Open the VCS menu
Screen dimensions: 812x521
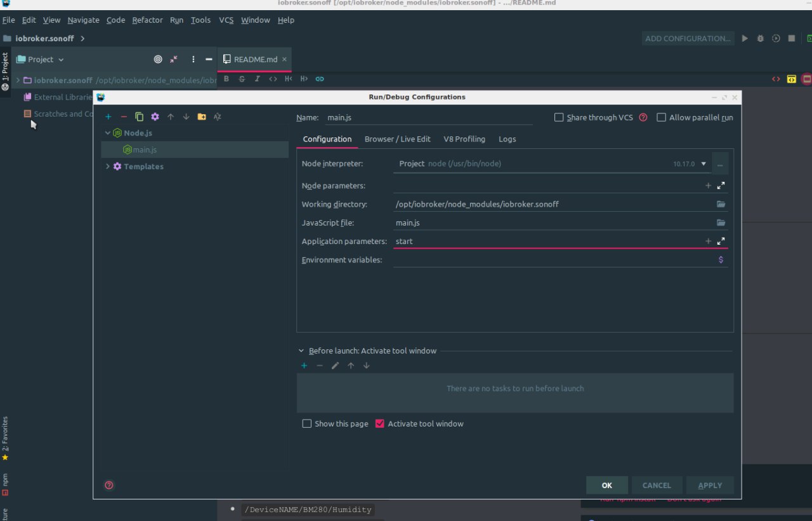(x=226, y=20)
